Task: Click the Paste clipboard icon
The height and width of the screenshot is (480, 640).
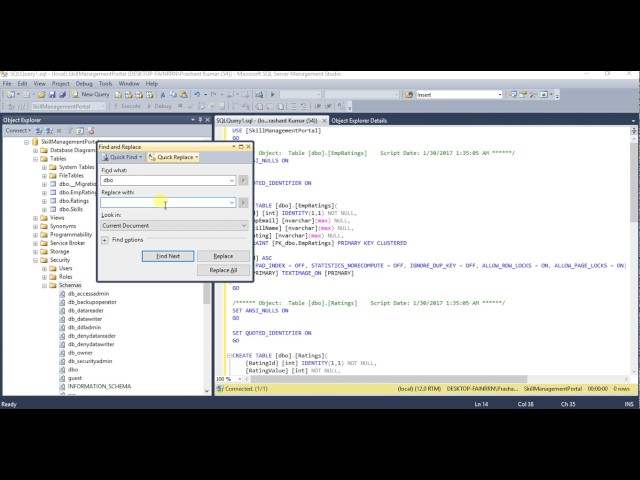Action: (184, 95)
